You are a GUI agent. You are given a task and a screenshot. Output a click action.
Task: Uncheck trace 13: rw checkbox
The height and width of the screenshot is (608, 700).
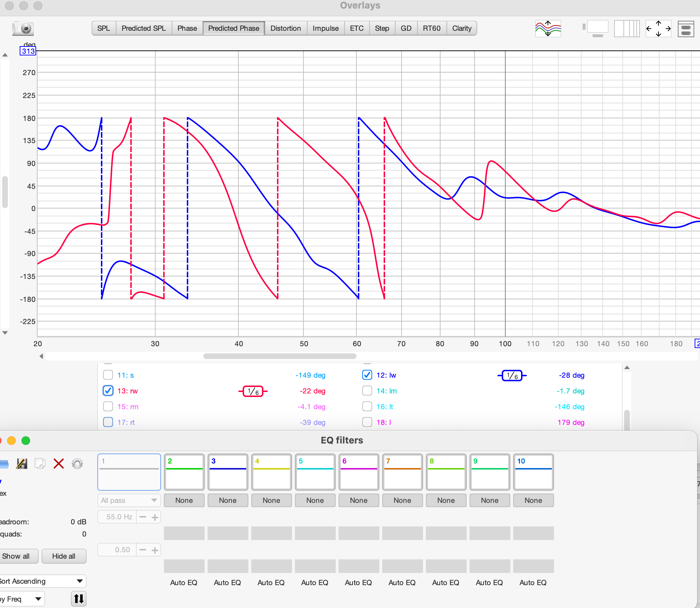pos(108,391)
